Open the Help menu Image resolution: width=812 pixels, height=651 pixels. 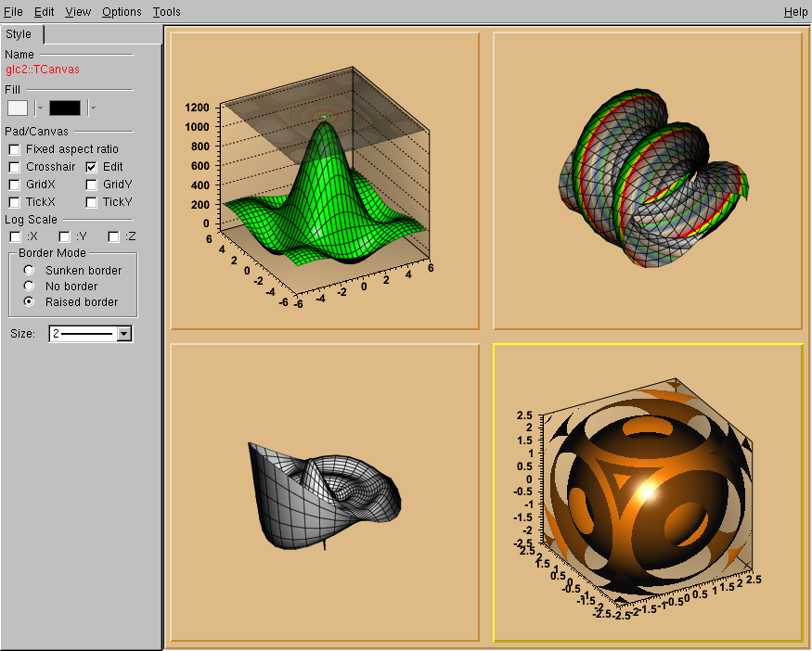coord(795,12)
